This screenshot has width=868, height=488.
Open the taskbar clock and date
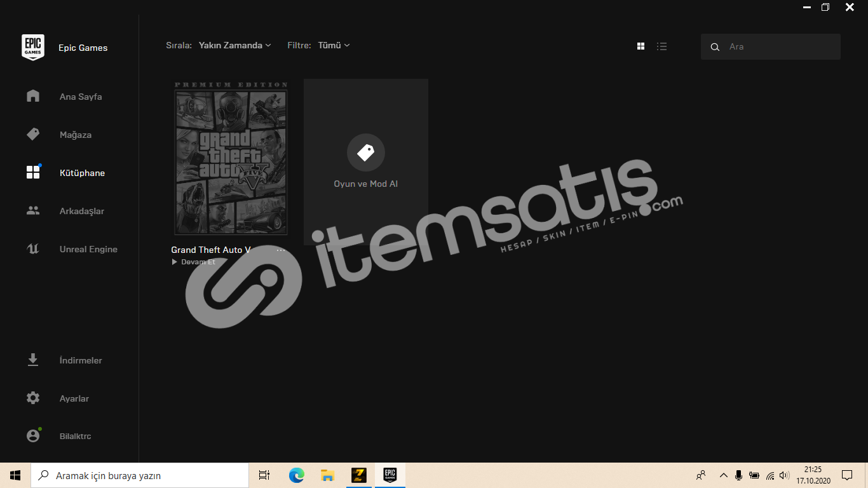coord(813,475)
